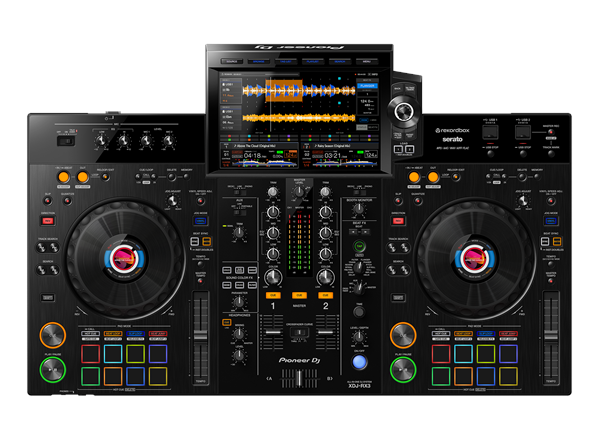Click the CROSSFADER CURVE switch
Image resolution: width=600 pixels, height=440 pixels.
point(299,332)
